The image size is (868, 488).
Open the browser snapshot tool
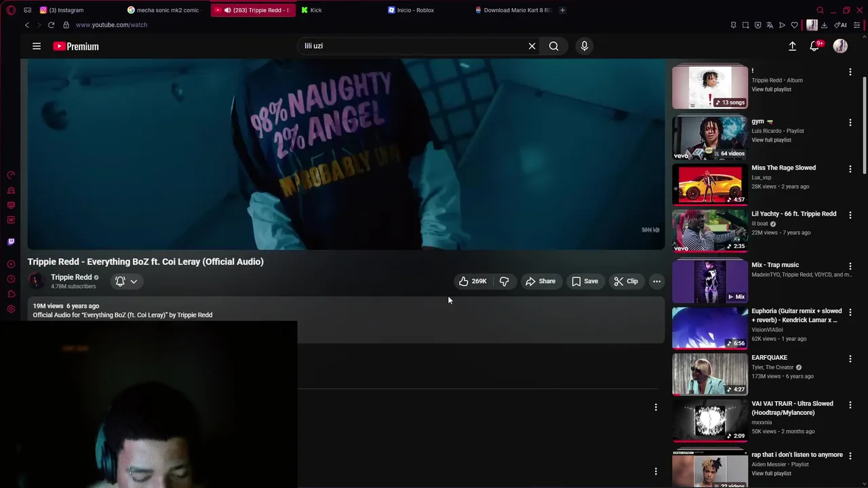pyautogui.click(x=745, y=25)
